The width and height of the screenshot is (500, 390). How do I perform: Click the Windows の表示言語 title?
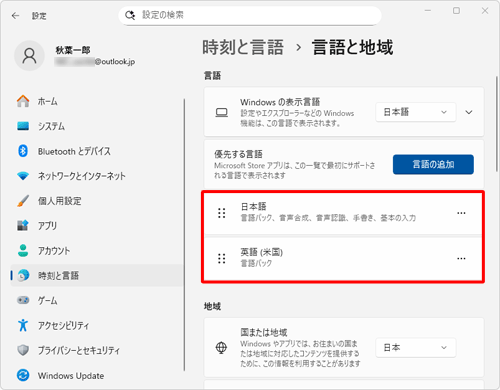[x=280, y=102]
